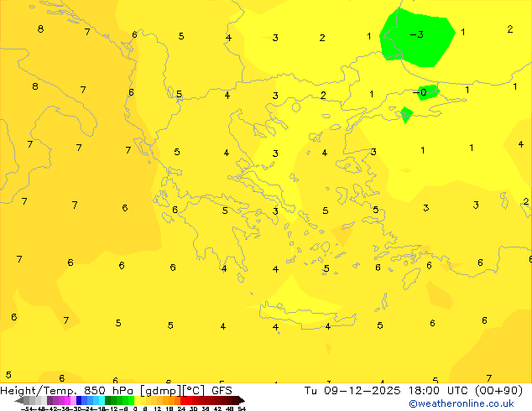Pick the magenta swatch in the color scale
This screenshot has height=411, width=532.
pos(67,400)
